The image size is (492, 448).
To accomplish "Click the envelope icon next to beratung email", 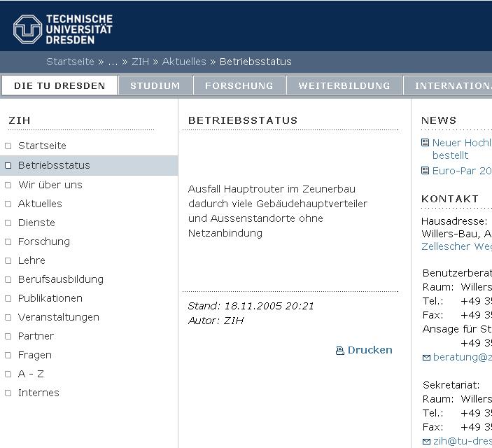I will tap(426, 358).
